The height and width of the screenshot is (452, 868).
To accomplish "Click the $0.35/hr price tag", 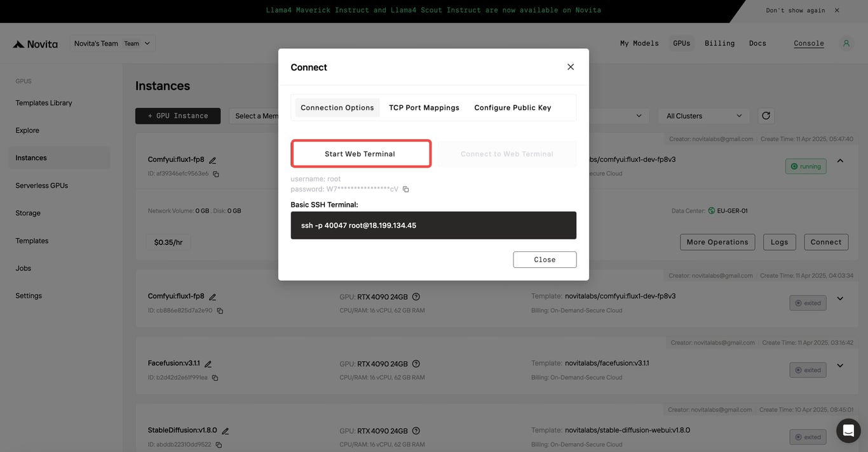I will (168, 242).
